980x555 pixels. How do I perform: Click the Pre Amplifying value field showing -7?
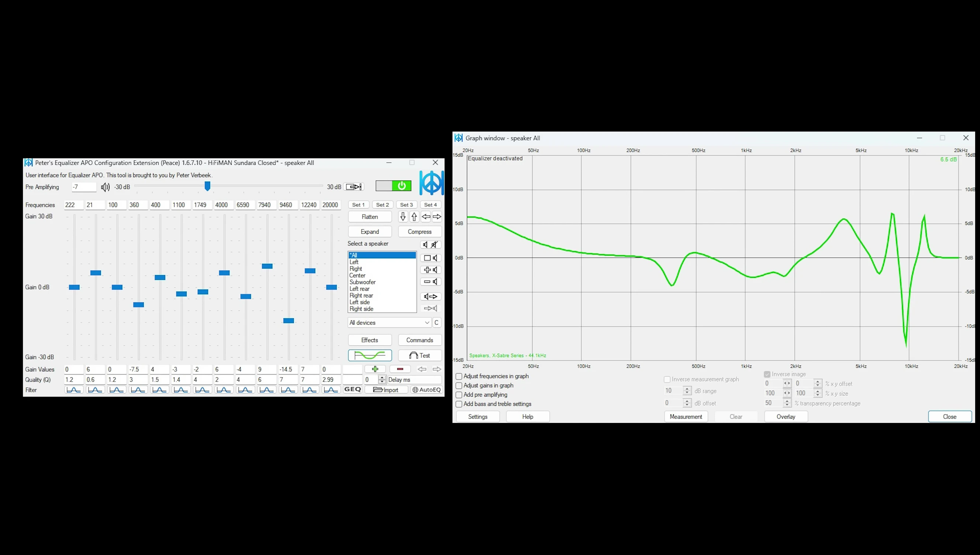click(84, 187)
